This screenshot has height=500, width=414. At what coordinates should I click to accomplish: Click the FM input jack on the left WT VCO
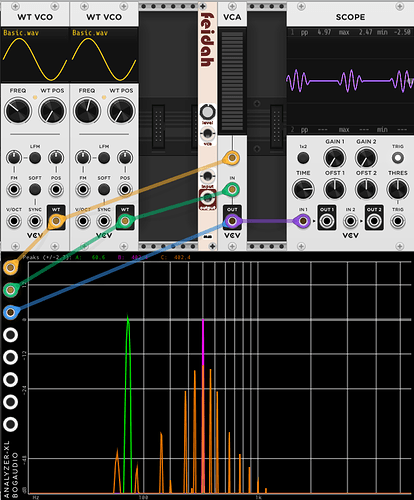[x=14, y=189]
